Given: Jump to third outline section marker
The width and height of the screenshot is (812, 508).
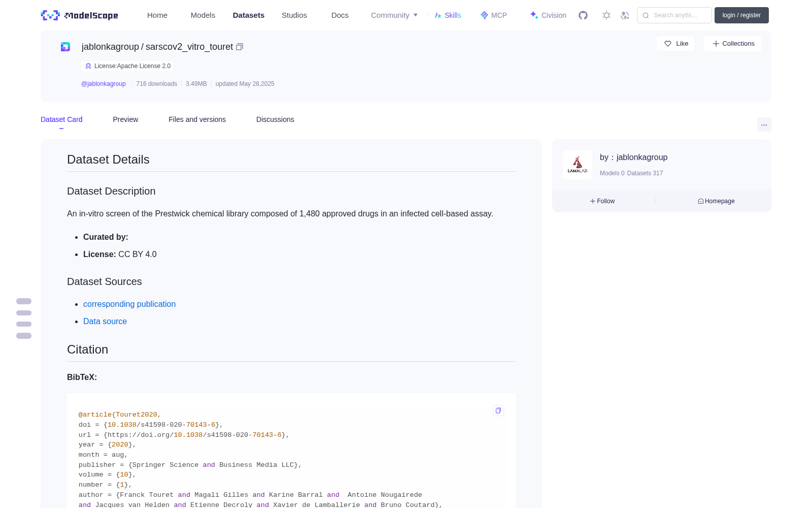Looking at the screenshot, I should click(x=24, y=324).
